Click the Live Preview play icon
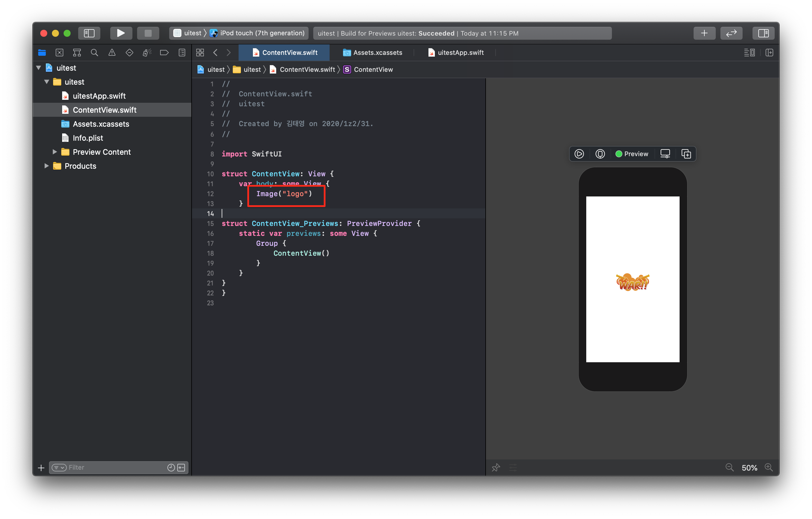The width and height of the screenshot is (812, 519). [579, 154]
